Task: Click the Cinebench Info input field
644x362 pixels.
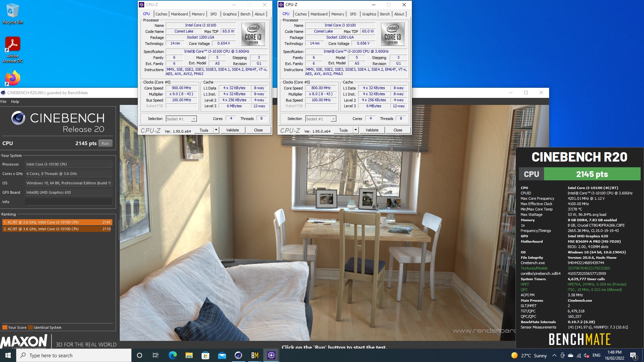Action: point(68,202)
